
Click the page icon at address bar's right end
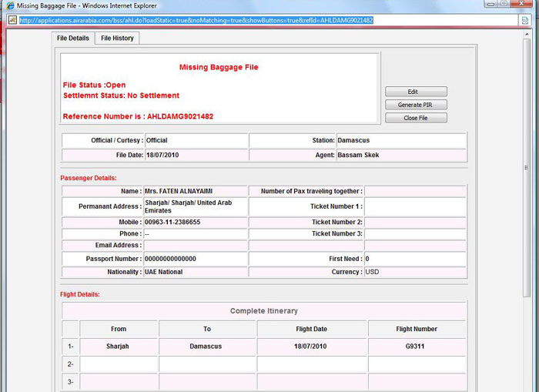pos(524,20)
